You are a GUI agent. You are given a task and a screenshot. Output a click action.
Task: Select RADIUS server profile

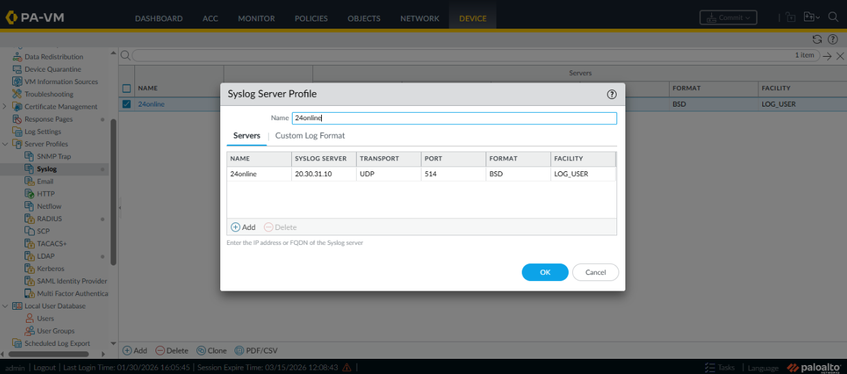click(x=49, y=219)
